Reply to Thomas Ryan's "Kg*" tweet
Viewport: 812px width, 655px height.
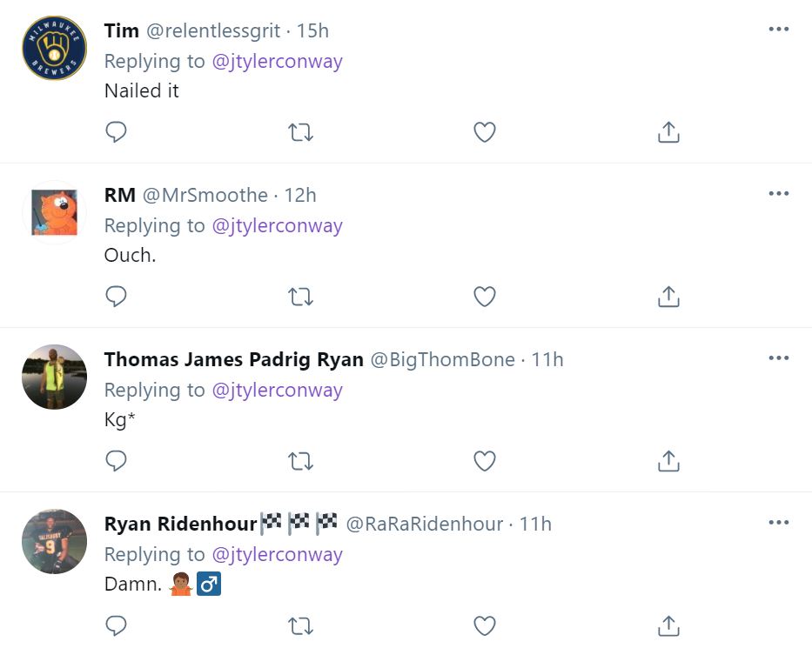coord(116,460)
